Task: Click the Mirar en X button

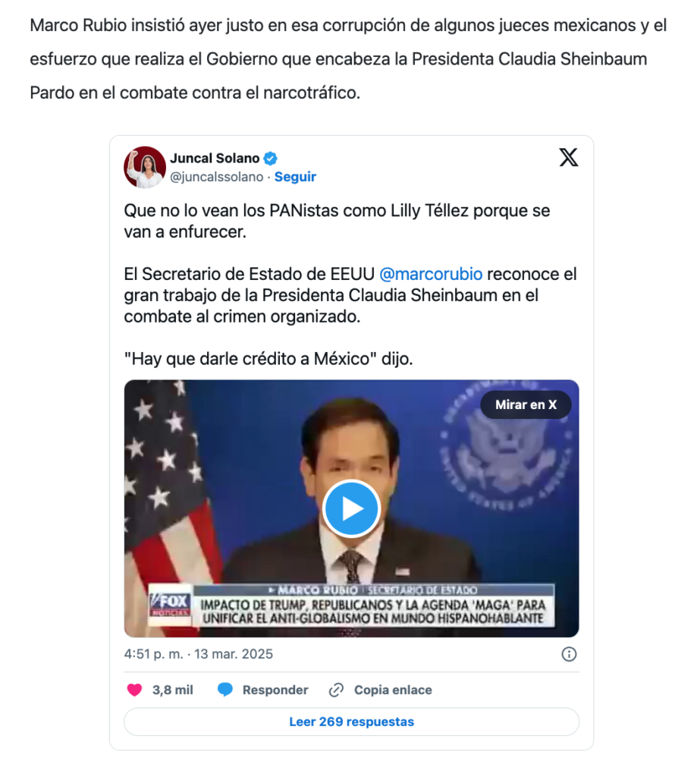Action: click(x=526, y=405)
